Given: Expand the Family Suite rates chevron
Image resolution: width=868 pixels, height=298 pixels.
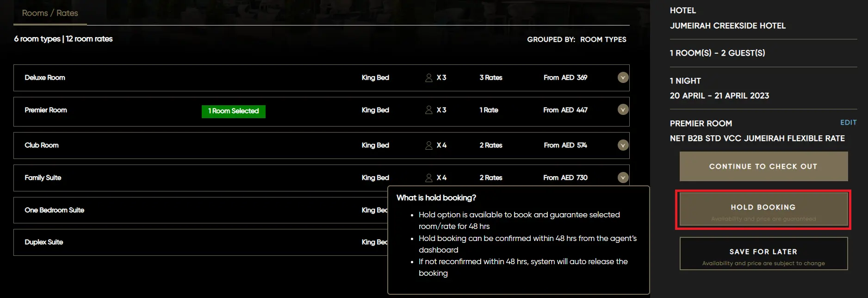Looking at the screenshot, I should (x=623, y=178).
